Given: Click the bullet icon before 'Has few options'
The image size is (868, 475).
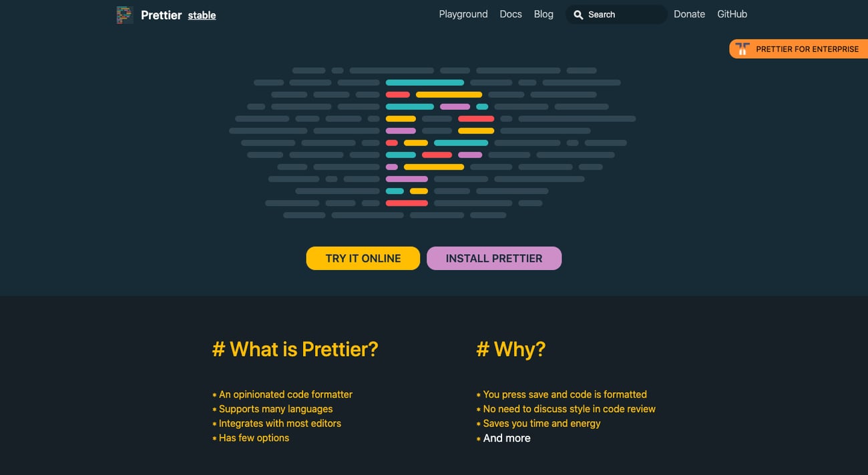Looking at the screenshot, I should pos(214,438).
